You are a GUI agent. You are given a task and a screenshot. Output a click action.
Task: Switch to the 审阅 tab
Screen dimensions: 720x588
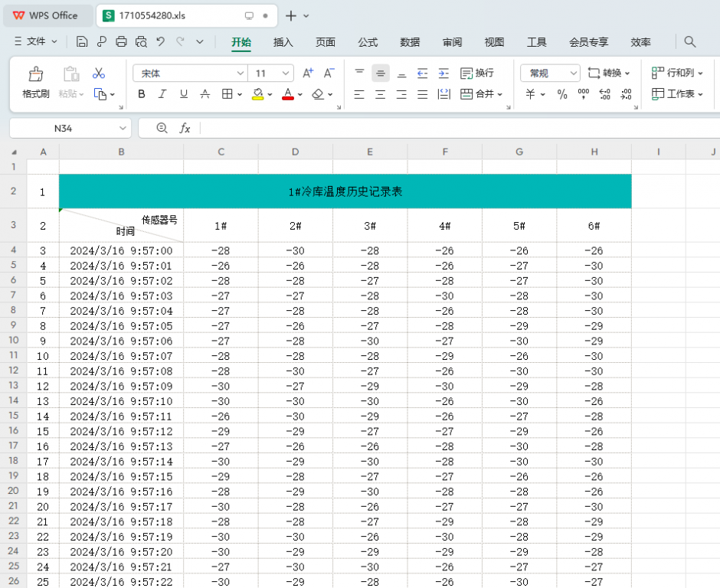(452, 42)
